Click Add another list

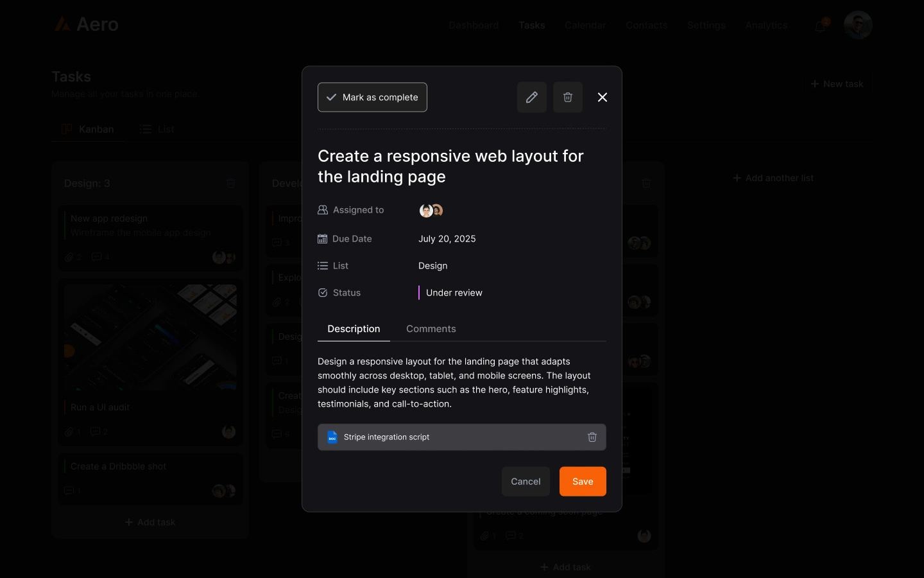tap(773, 178)
